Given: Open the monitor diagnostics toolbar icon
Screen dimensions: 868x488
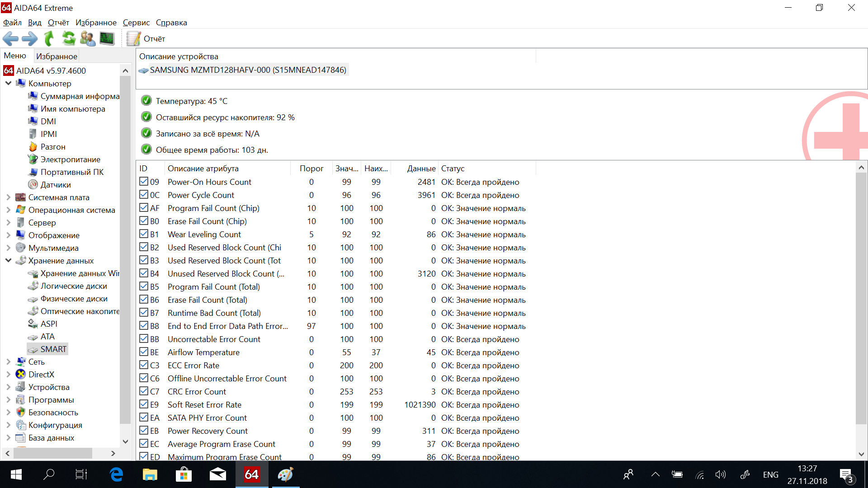Looking at the screenshot, I should [x=107, y=39].
